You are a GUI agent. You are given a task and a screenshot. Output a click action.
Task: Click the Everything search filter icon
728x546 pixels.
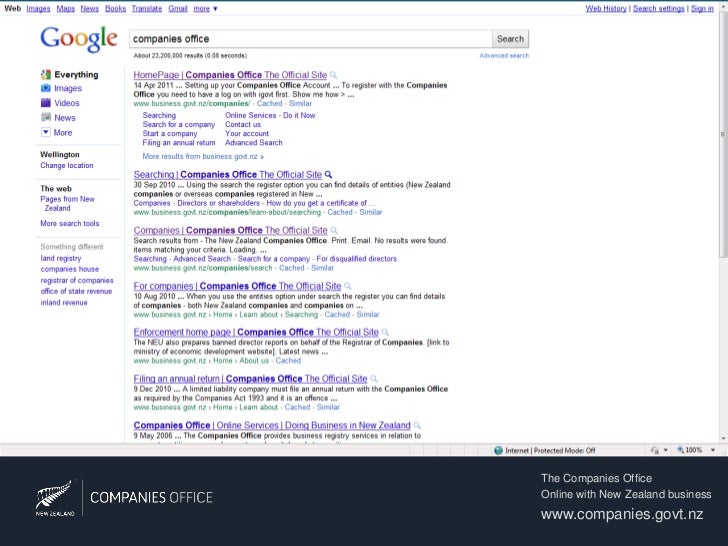tap(46, 74)
